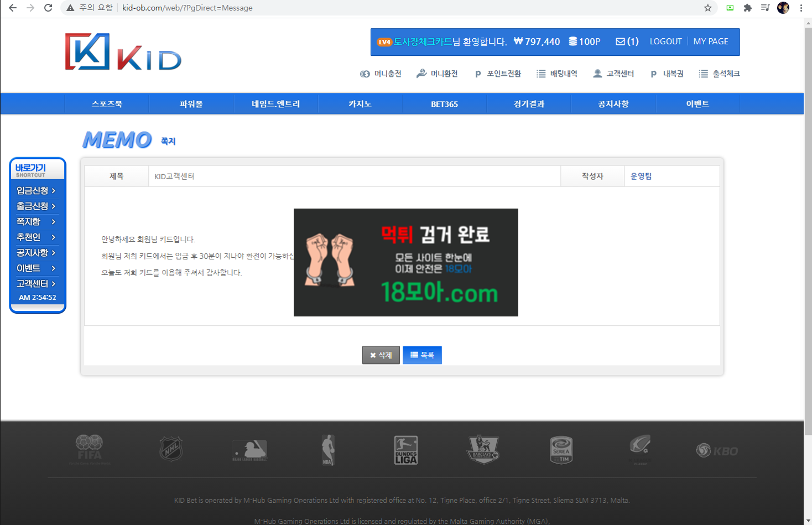Click the 운영팀 author name

click(641, 176)
